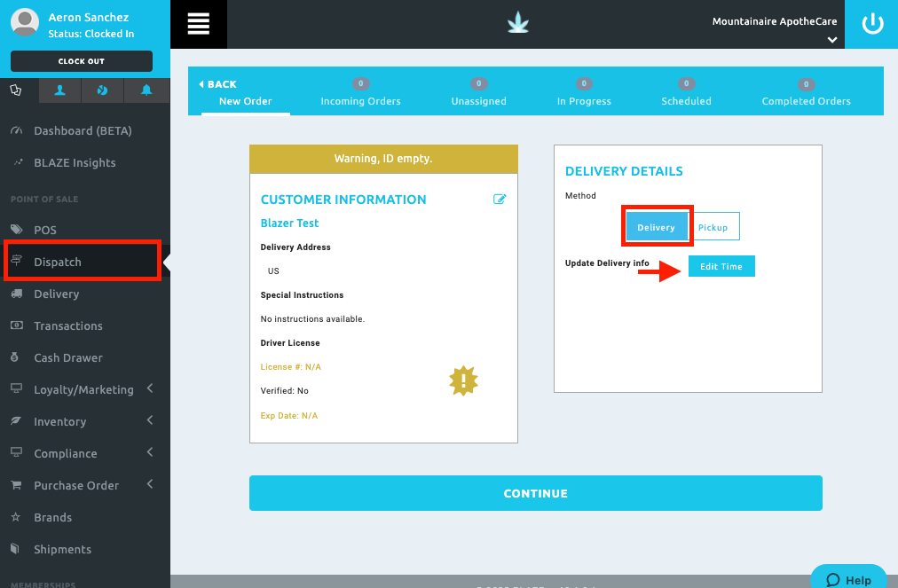Viewport: 898px width, 588px height.
Task: Switch to the Unassigned tab
Action: (x=479, y=93)
